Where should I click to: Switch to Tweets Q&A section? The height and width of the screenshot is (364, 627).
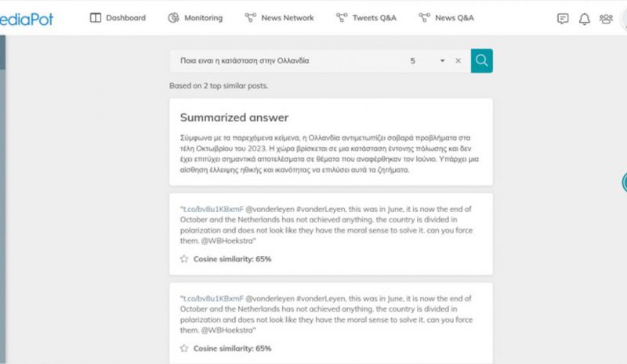pos(366,18)
